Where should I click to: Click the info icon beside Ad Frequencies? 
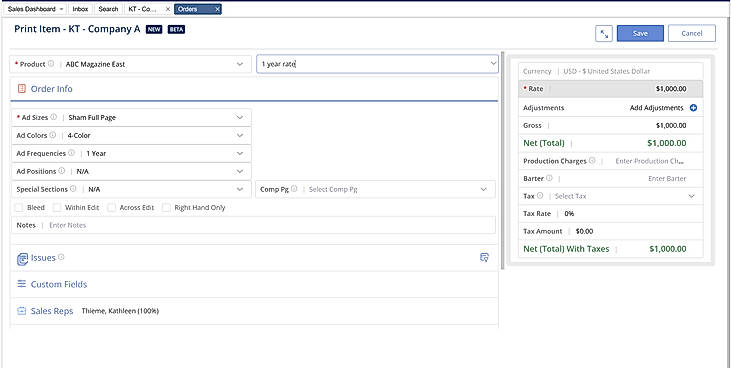click(x=71, y=153)
